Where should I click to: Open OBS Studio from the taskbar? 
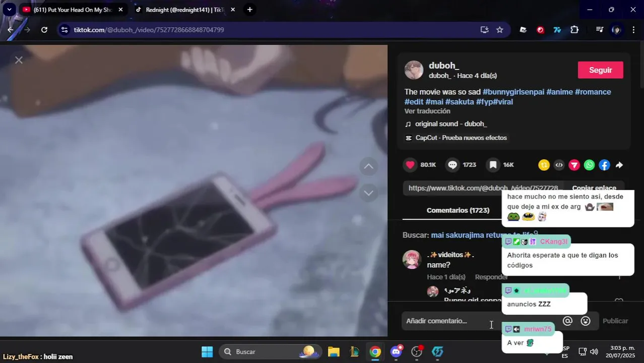[417, 351]
